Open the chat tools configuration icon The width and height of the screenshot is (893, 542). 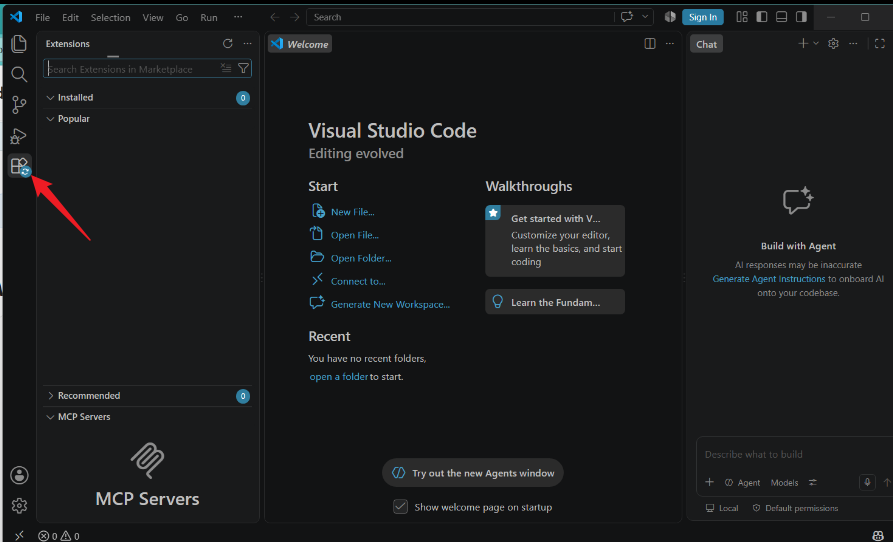tap(813, 482)
